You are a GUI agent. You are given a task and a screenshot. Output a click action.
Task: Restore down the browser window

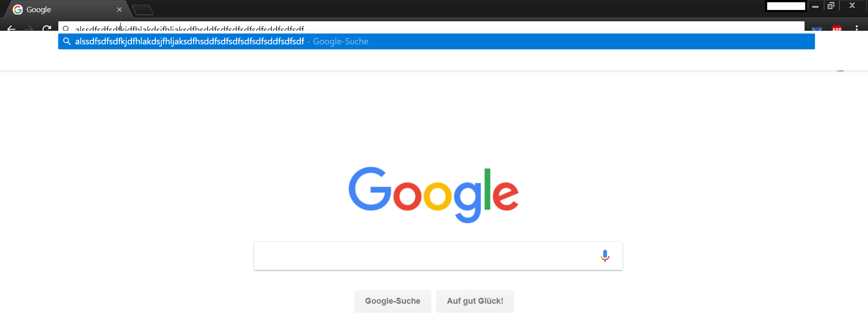tap(831, 5)
